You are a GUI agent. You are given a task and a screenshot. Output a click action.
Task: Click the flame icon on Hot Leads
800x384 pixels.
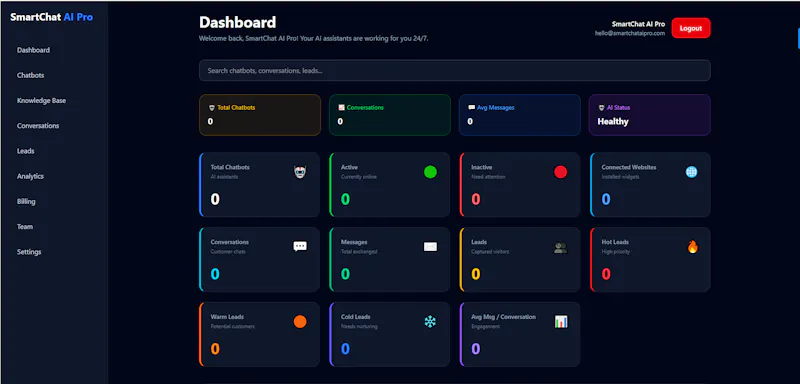[692, 247]
